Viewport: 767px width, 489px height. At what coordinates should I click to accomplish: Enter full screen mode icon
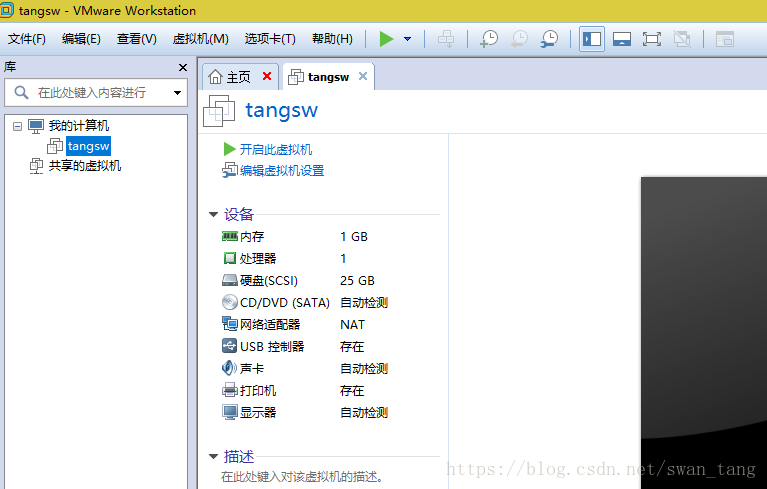pyautogui.click(x=652, y=39)
